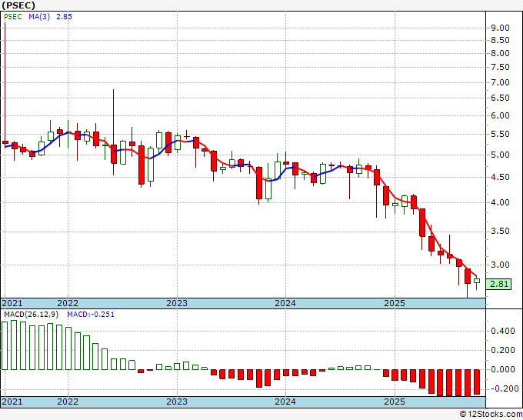Viewport: 523px width, 420px height.
Task: Click the first 2021 candlestick with tall wick
Action: (5, 84)
